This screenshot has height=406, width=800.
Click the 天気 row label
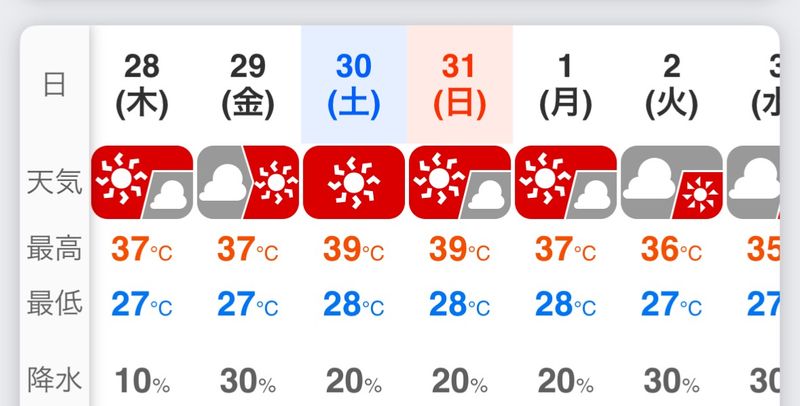coord(54,182)
